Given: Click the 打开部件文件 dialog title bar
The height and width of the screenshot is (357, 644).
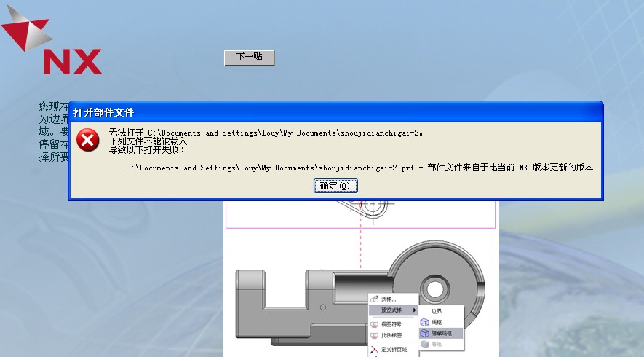Looking at the screenshot, I should [x=335, y=112].
